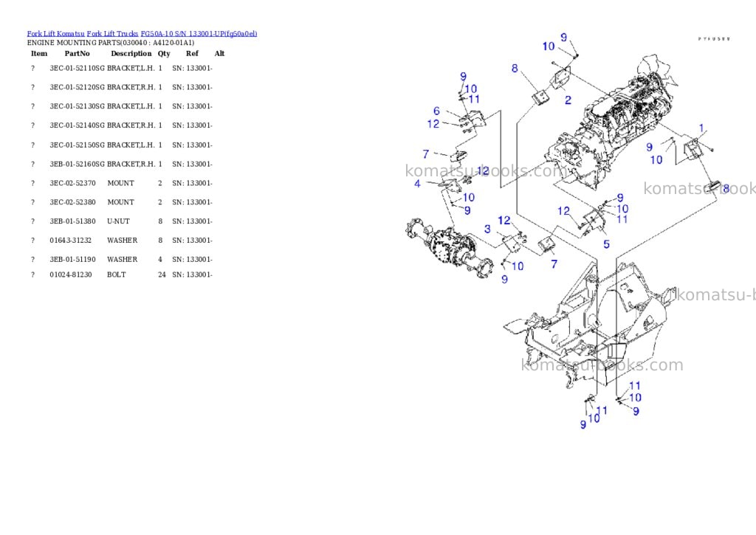
Task: Click callout number 2 in the diagram
Action: coord(568,100)
